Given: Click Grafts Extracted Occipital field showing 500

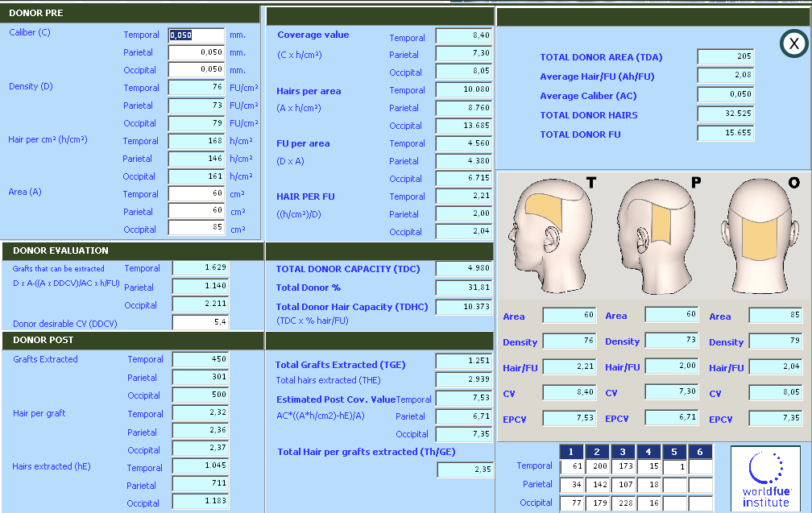Looking at the screenshot, I should [200, 395].
